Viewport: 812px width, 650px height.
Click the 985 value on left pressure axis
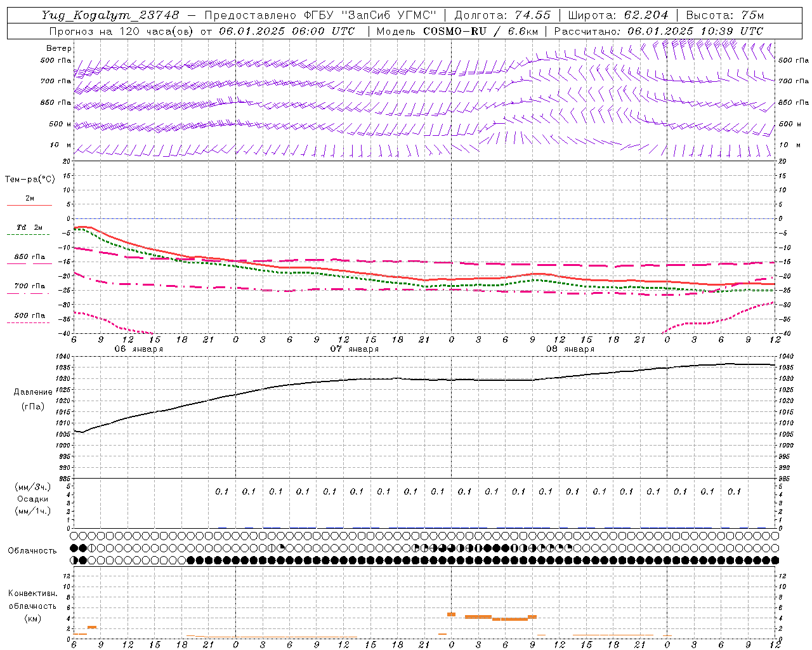coord(65,478)
